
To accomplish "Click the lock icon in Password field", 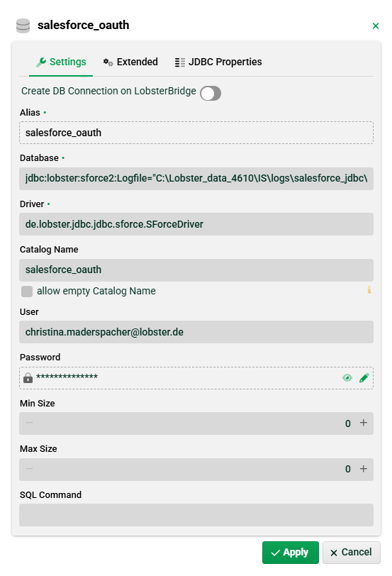I will click(28, 377).
